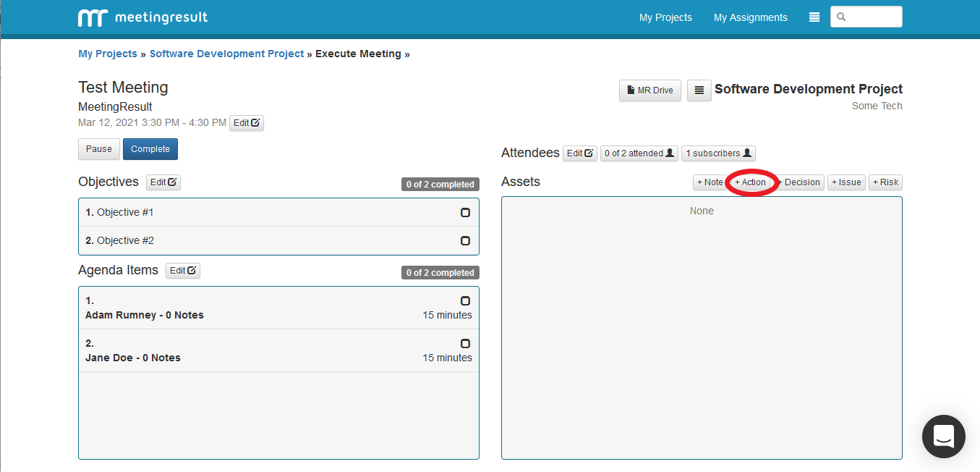Viewport: 980px width, 472px height.
Task: Add a new Action asset
Action: (751, 182)
